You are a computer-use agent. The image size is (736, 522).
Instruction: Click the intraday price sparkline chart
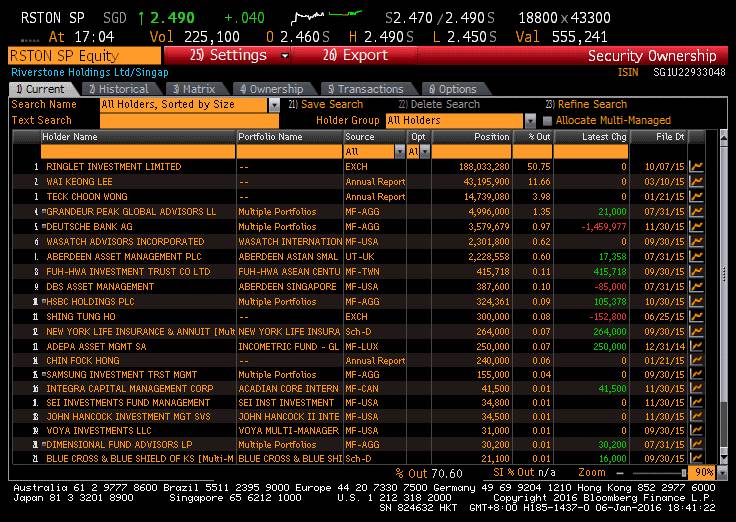pos(326,17)
